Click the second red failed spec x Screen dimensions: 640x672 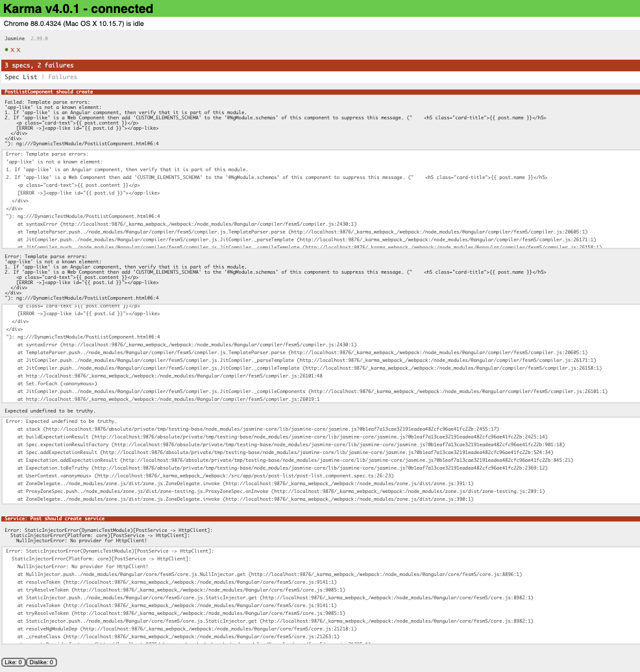coord(18,50)
